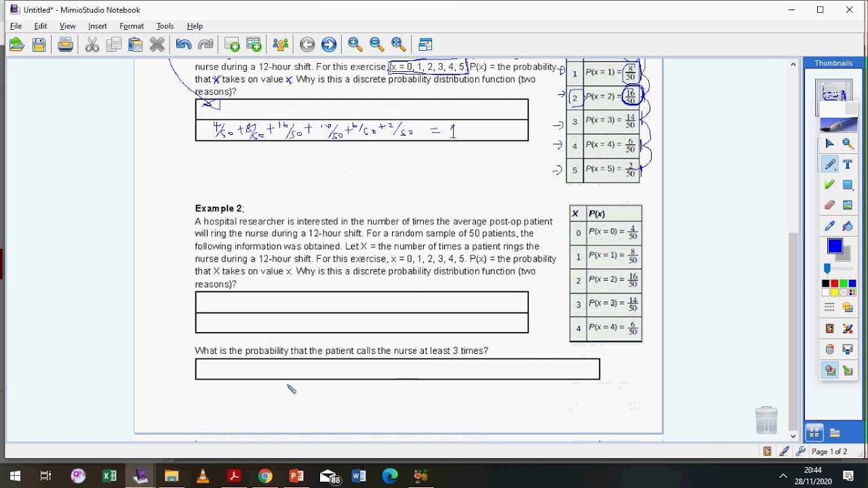Zoom in using the toolbar magnifier plus
This screenshot has width=868, height=488.
(355, 45)
